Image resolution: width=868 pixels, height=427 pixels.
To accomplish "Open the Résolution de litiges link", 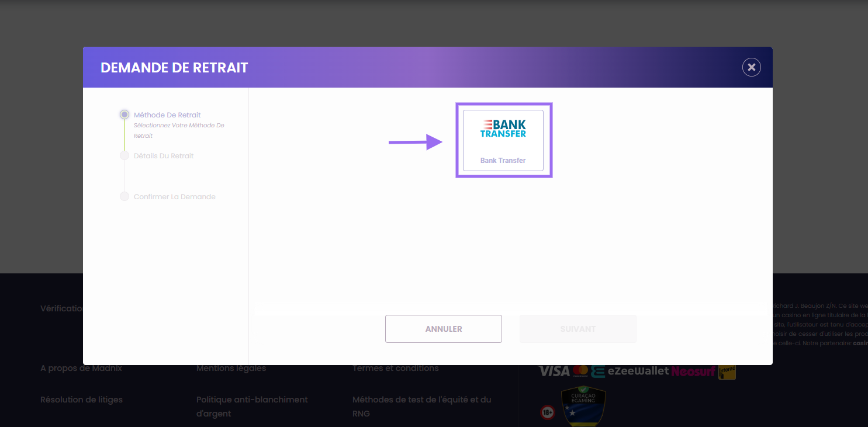I will click(x=81, y=400).
